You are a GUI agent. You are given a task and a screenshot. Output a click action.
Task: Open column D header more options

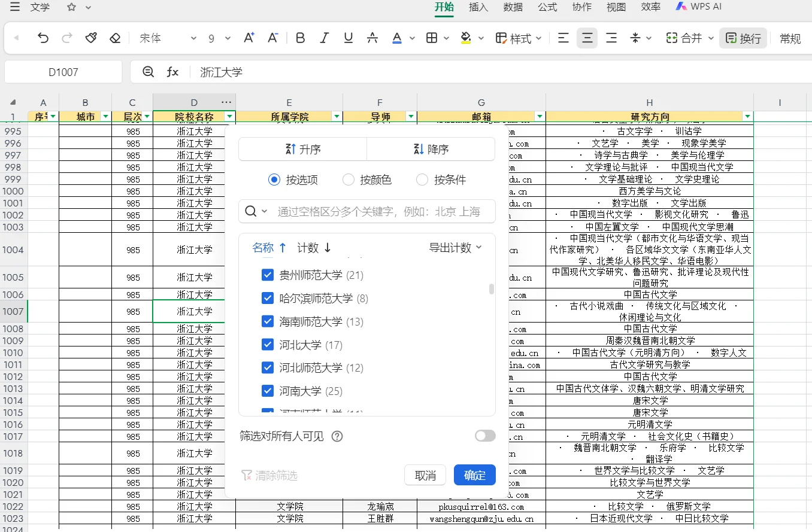click(x=226, y=102)
